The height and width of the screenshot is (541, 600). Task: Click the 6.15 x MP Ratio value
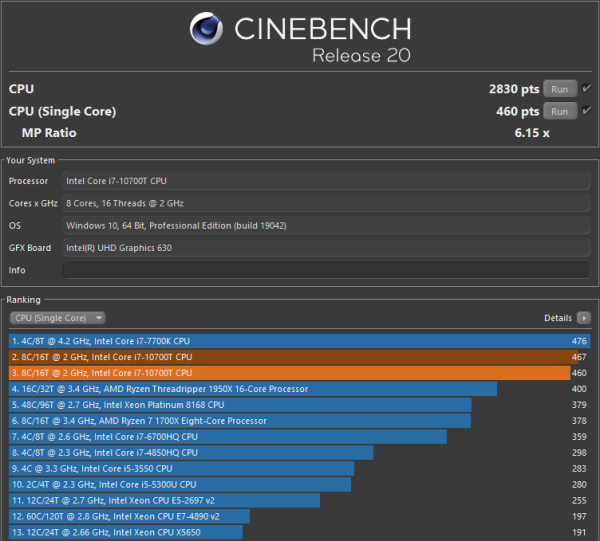(x=532, y=133)
